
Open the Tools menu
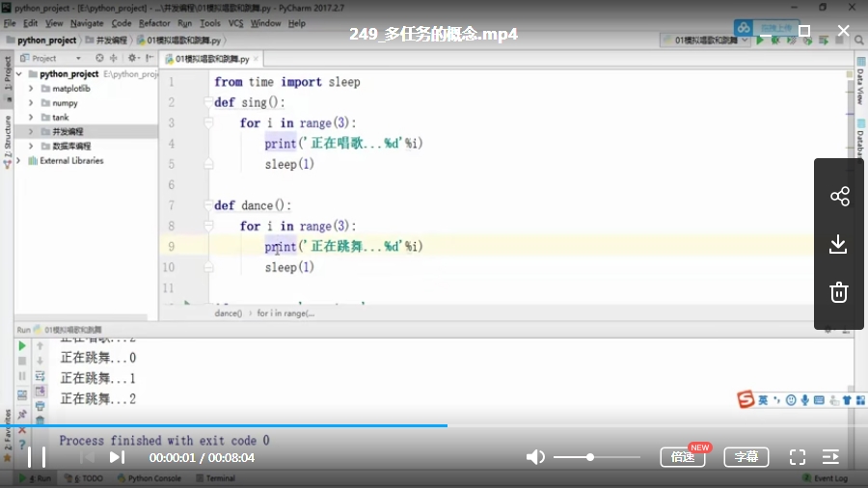point(210,23)
